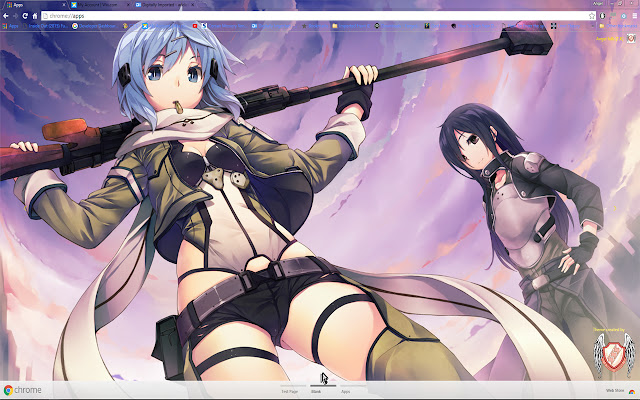This screenshot has width=640, height=400.
Task: Close the Apps browser tab
Action: tap(64, 5)
